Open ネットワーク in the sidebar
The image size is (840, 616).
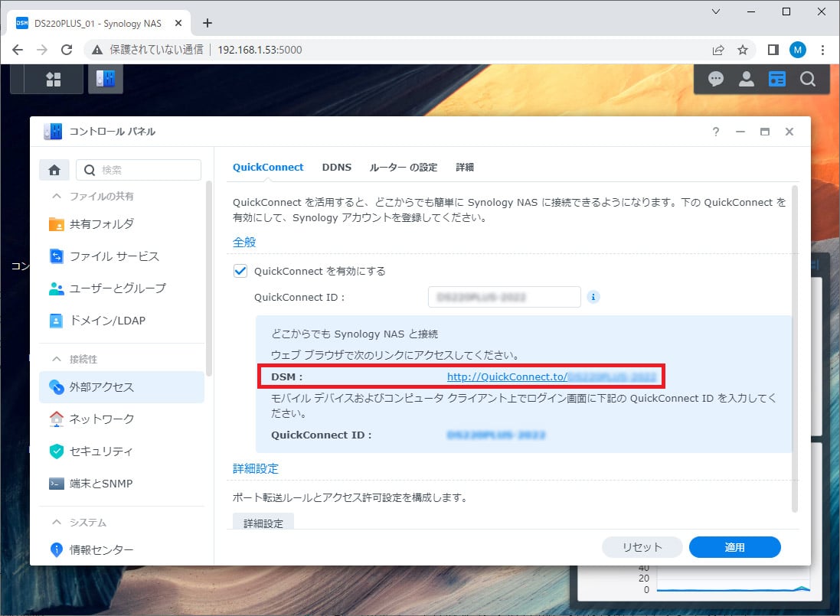pos(122,419)
